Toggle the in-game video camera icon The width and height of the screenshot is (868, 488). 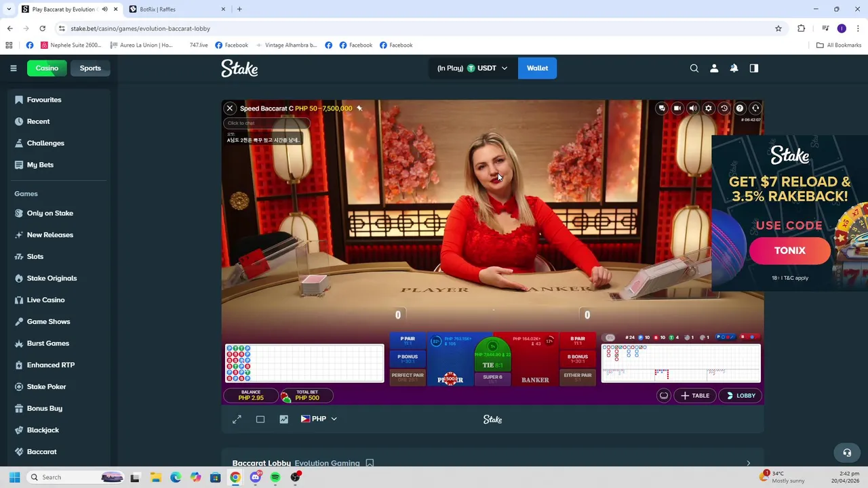(677, 108)
